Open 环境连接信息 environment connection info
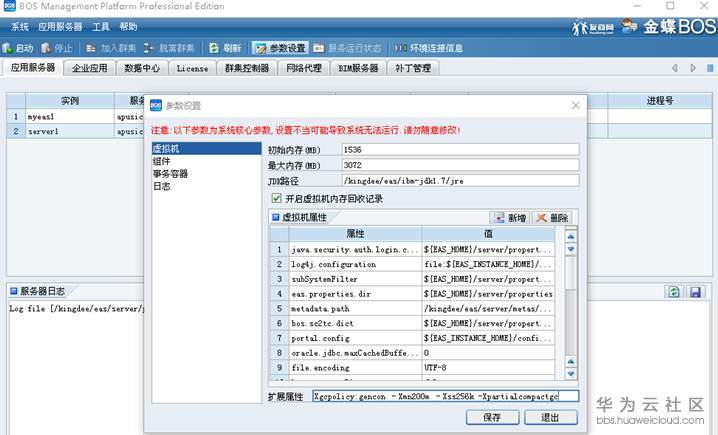This screenshot has width=718, height=435. coord(429,48)
